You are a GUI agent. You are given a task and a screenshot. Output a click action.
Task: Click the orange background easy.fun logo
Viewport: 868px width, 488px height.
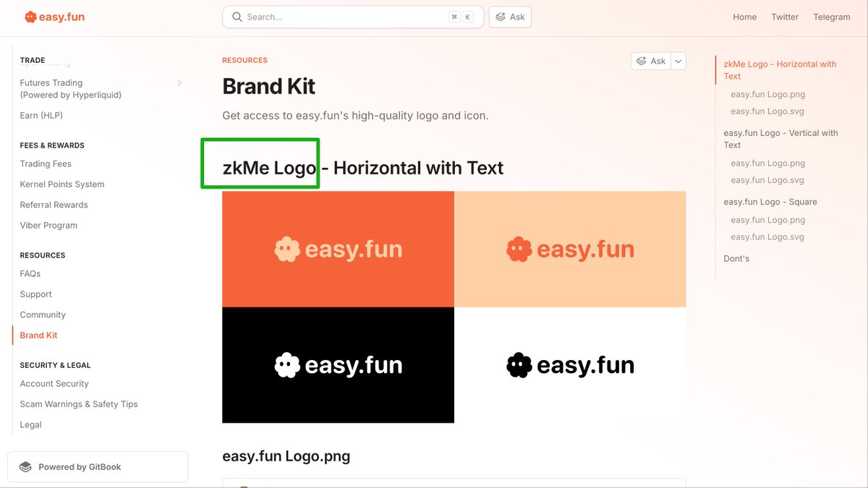[338, 249]
